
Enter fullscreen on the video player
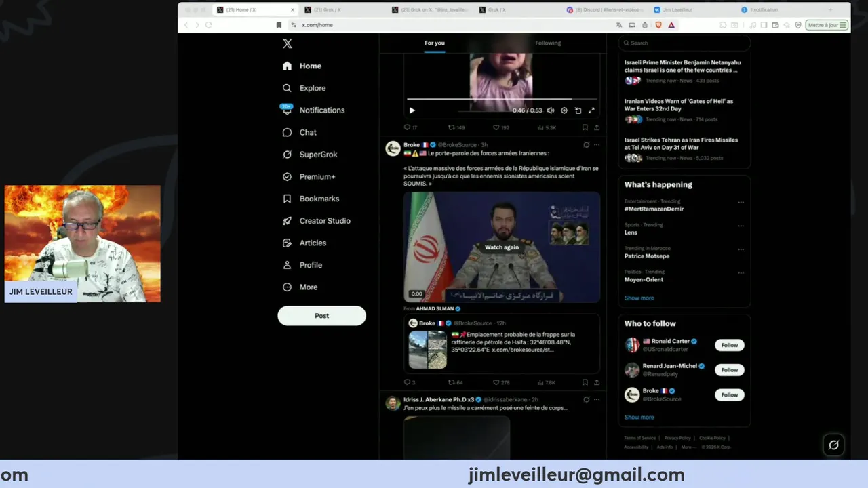(591, 110)
